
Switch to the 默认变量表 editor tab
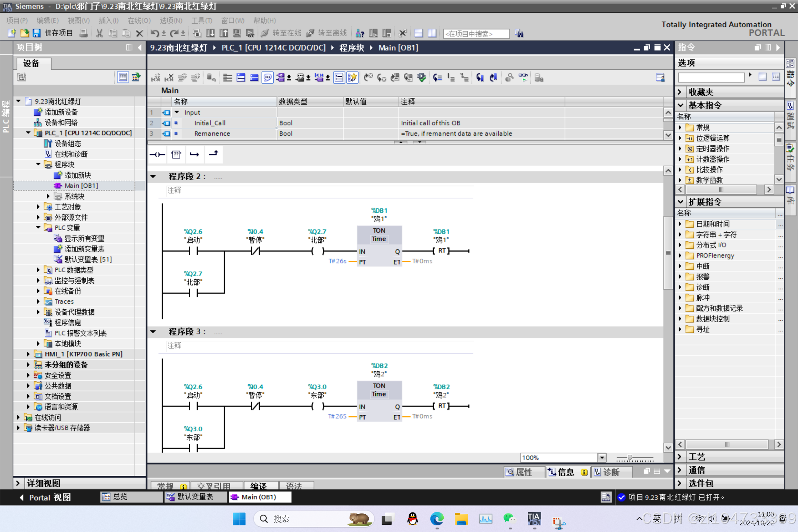[x=195, y=497]
